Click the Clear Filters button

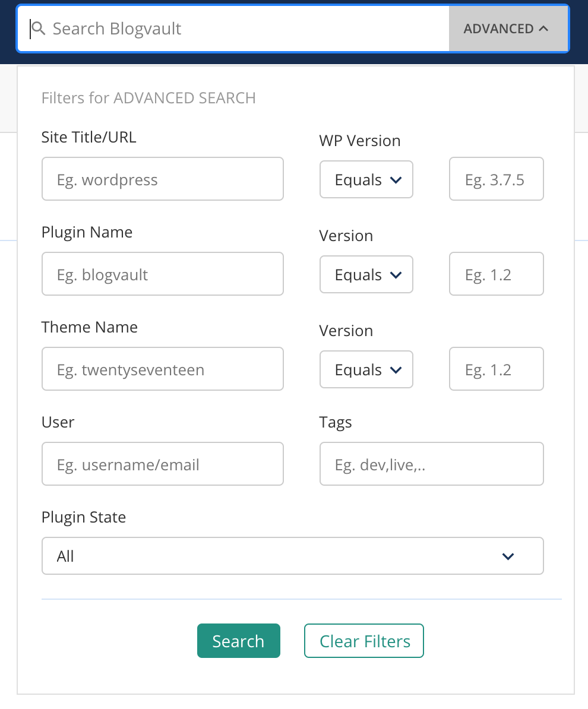(364, 641)
